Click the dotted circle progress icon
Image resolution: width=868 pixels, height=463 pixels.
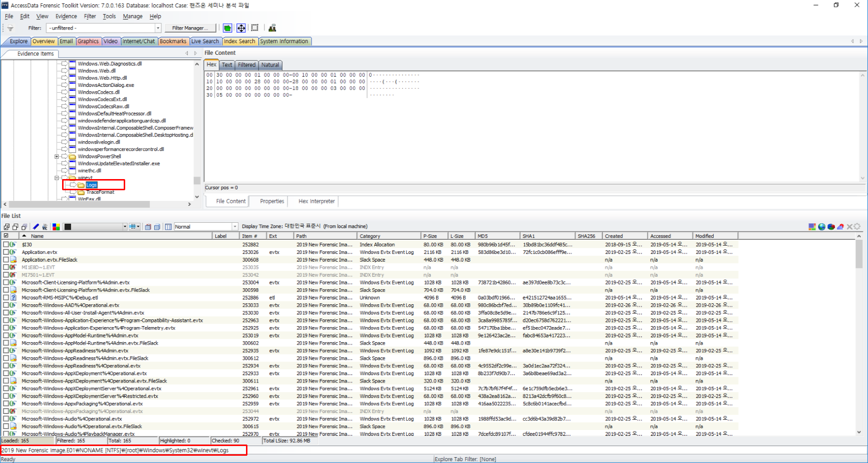point(857,227)
